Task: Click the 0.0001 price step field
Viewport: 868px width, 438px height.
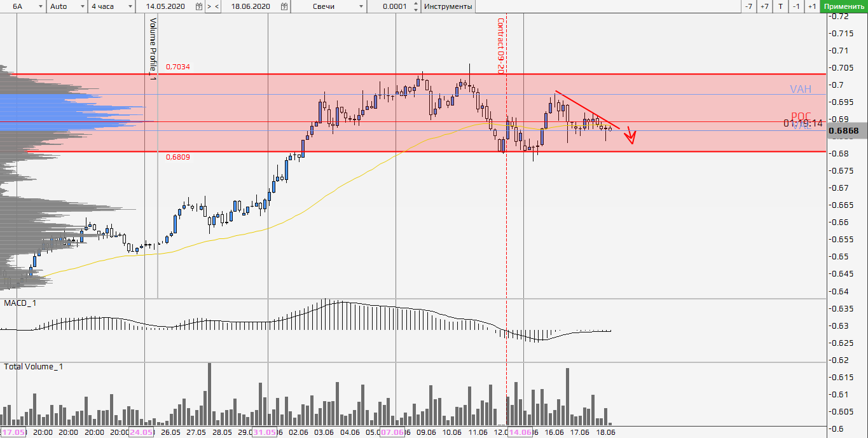Action: [x=394, y=6]
